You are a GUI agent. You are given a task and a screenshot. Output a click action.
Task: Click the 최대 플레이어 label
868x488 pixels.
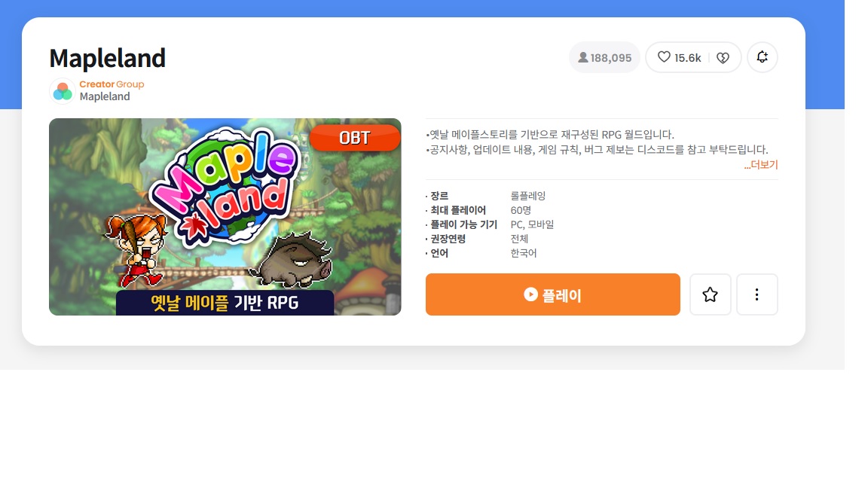point(458,210)
